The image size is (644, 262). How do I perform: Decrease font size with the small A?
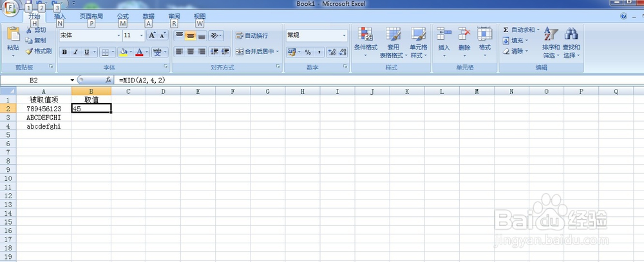click(163, 35)
